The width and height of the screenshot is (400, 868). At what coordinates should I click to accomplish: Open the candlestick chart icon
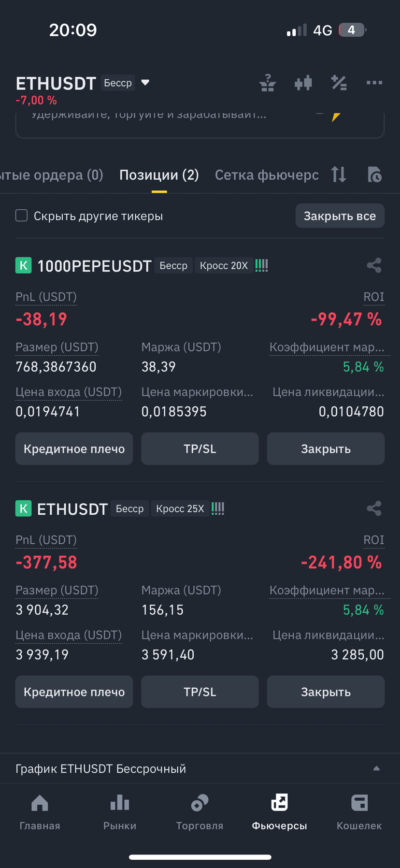click(303, 83)
